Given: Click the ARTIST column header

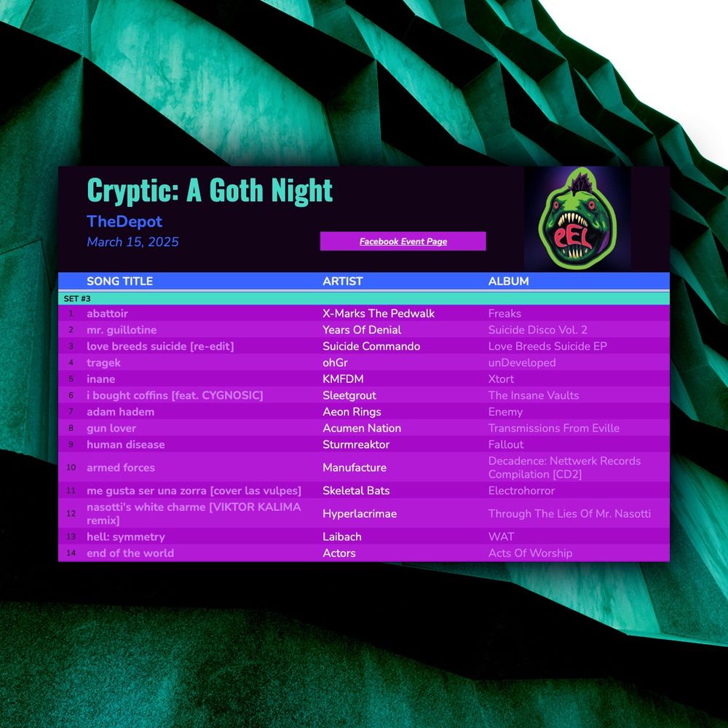Looking at the screenshot, I should (x=343, y=281).
